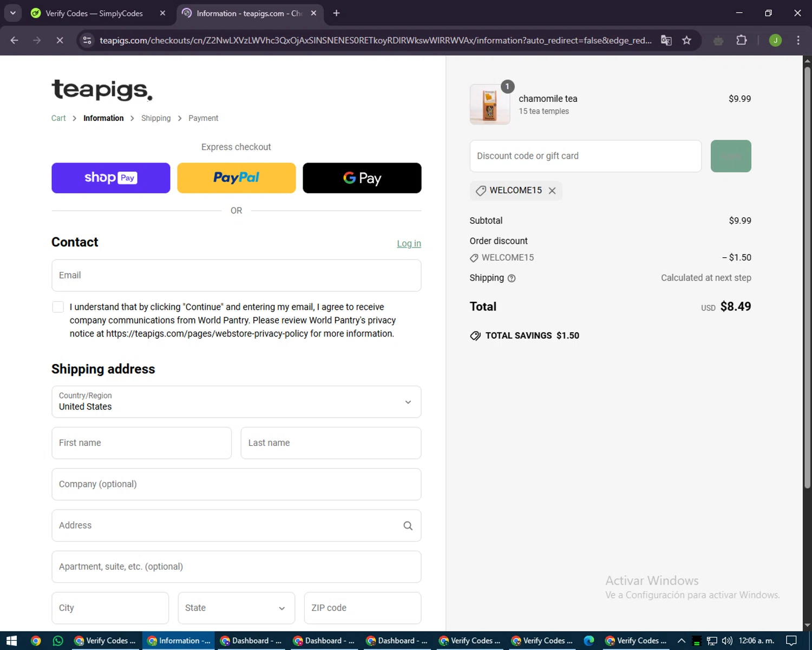The height and width of the screenshot is (650, 812).
Task: Bookmark this page with the star icon
Action: pyautogui.click(x=686, y=40)
